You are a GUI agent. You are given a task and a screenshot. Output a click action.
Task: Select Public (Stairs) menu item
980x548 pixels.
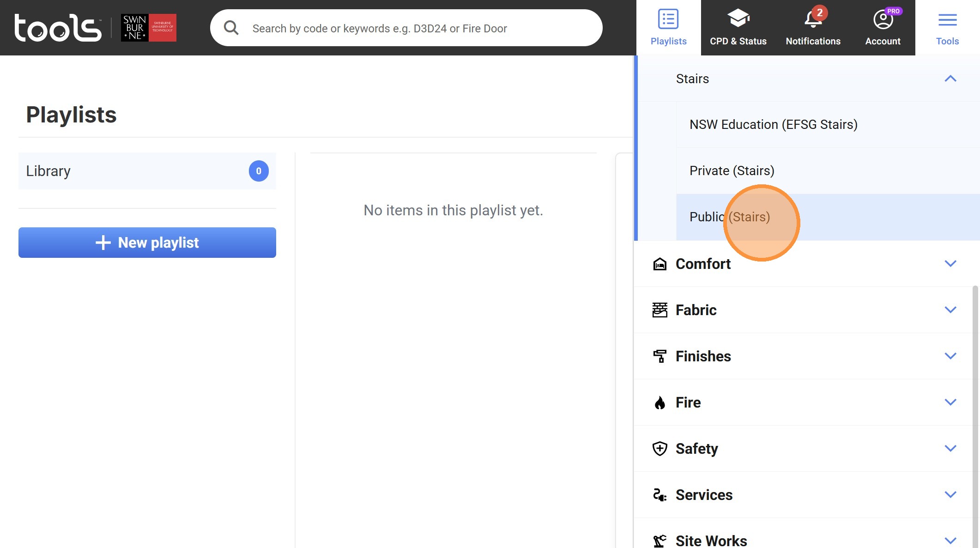click(729, 217)
